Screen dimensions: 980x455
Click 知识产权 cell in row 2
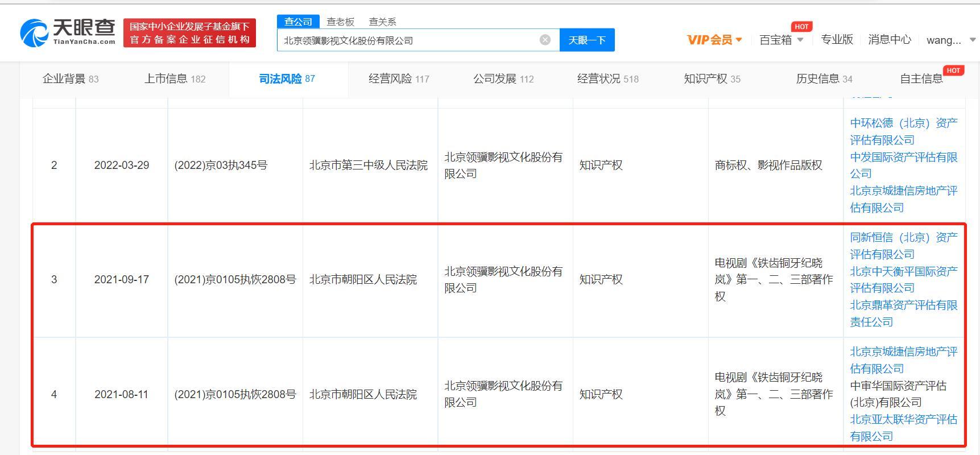click(601, 165)
